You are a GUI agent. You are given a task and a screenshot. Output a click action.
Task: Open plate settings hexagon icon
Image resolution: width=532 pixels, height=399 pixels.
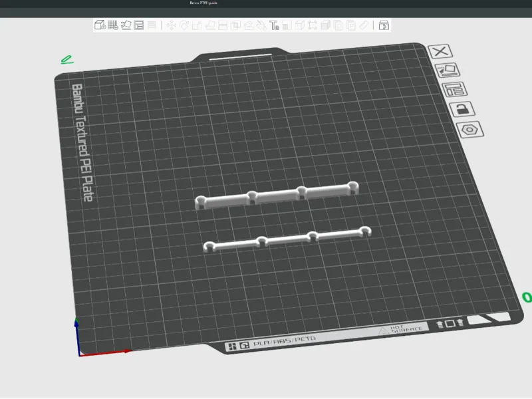click(470, 129)
